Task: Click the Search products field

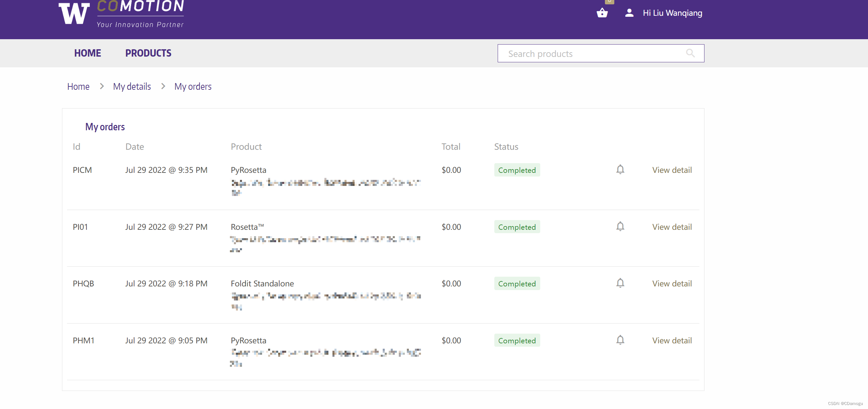Action: pyautogui.click(x=593, y=54)
